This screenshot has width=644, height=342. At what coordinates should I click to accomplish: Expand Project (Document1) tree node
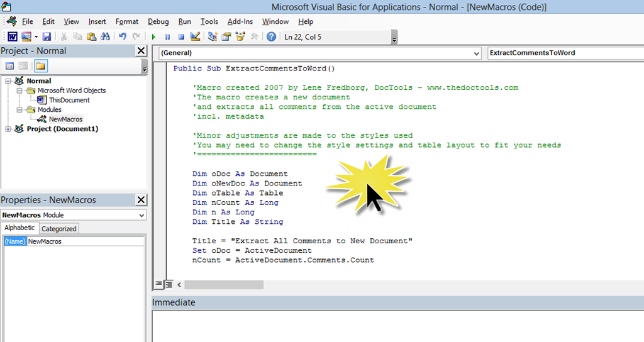click(8, 129)
